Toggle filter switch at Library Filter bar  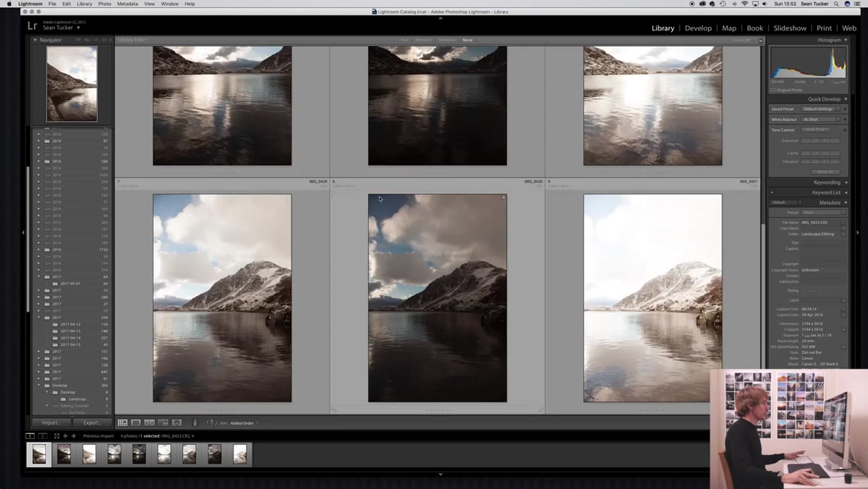(760, 40)
